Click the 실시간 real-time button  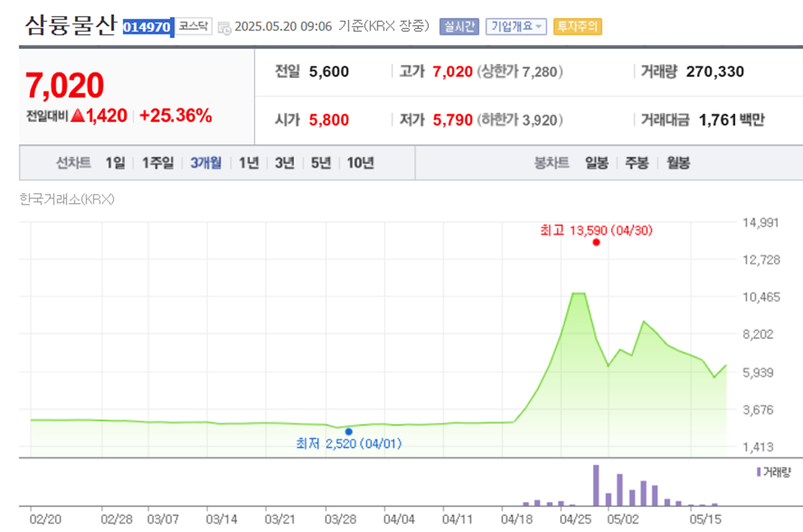coord(459,27)
